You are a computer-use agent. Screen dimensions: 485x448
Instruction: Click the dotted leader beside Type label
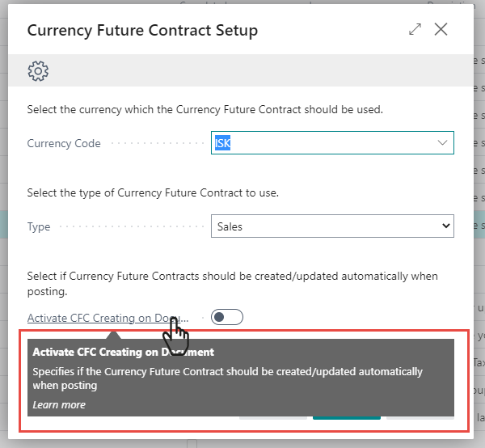(129, 227)
